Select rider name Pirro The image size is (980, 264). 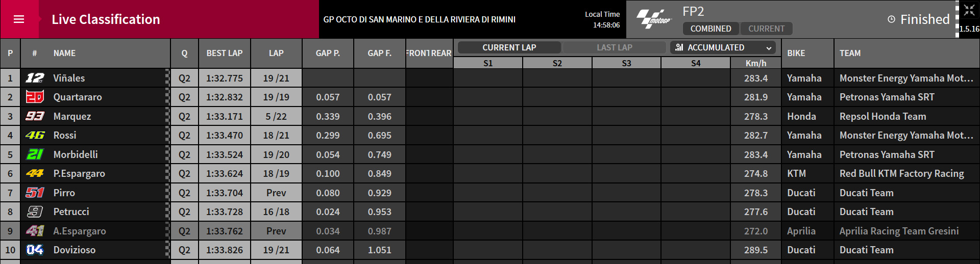point(64,193)
